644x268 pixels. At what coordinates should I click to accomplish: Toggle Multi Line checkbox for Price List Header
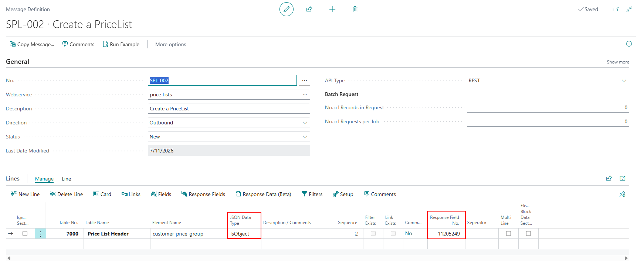508,234
